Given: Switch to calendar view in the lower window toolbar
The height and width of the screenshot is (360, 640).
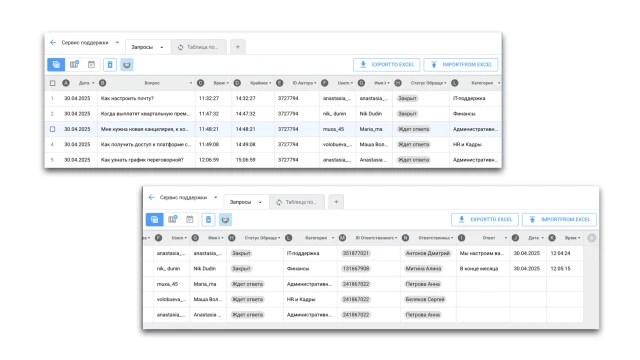Looking at the screenshot, I should click(189, 220).
